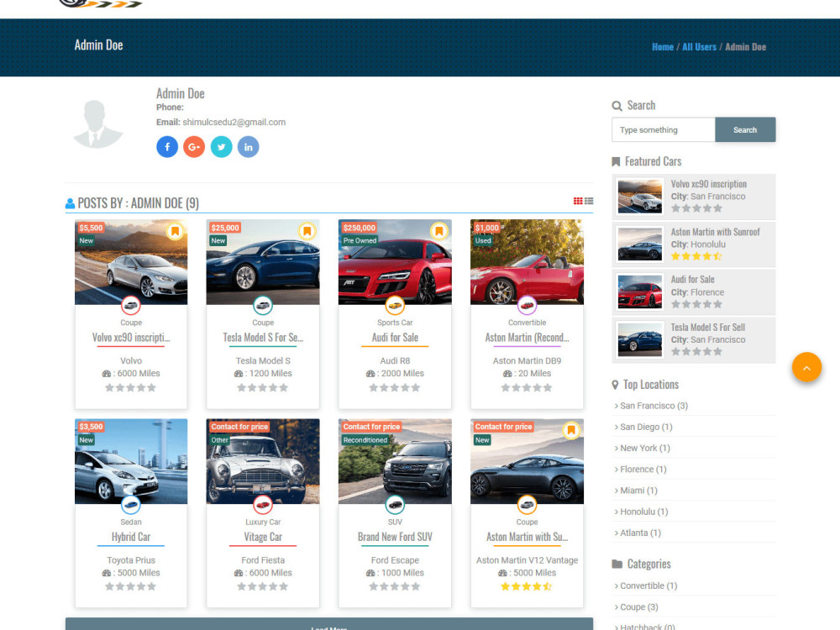
Task: Click Sports Car label on Audi card
Action: 395,323
